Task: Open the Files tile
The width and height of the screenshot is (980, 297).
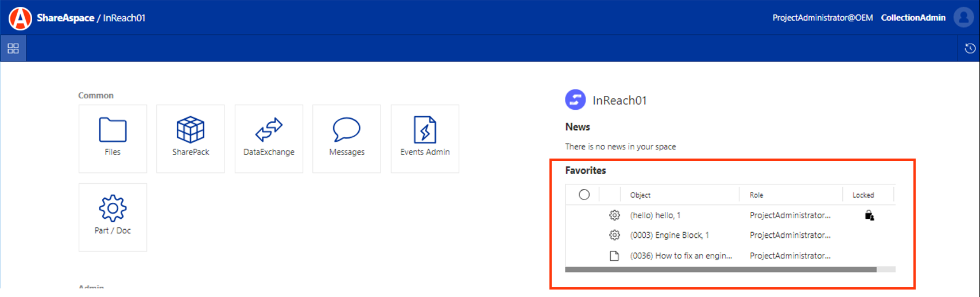Action: coord(113,138)
